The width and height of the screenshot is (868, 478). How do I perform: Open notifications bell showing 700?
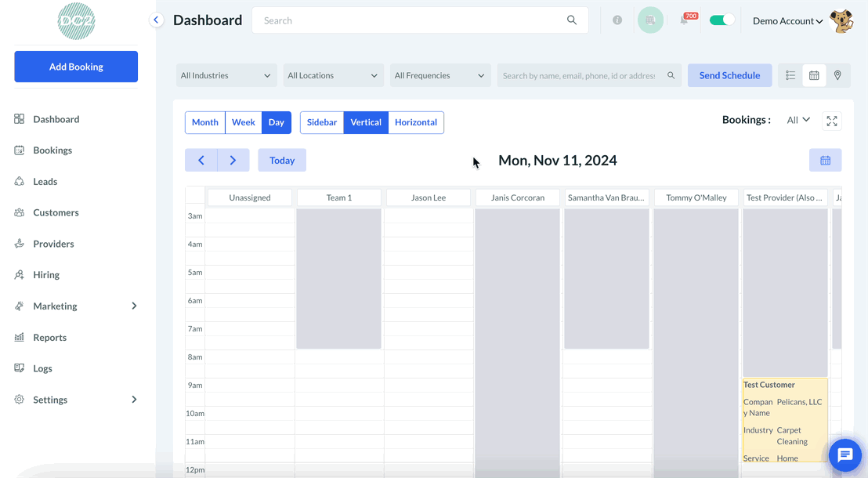coord(685,20)
